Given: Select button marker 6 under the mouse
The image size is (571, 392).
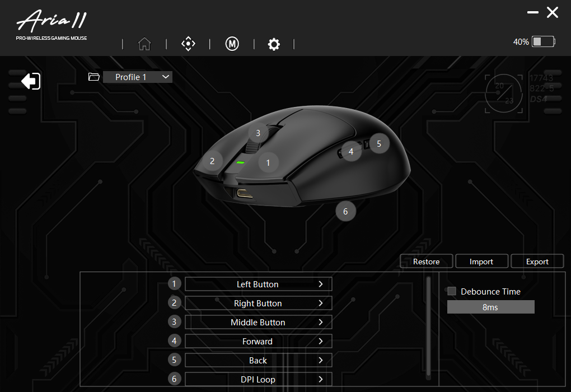Looking at the screenshot, I should pyautogui.click(x=345, y=211).
